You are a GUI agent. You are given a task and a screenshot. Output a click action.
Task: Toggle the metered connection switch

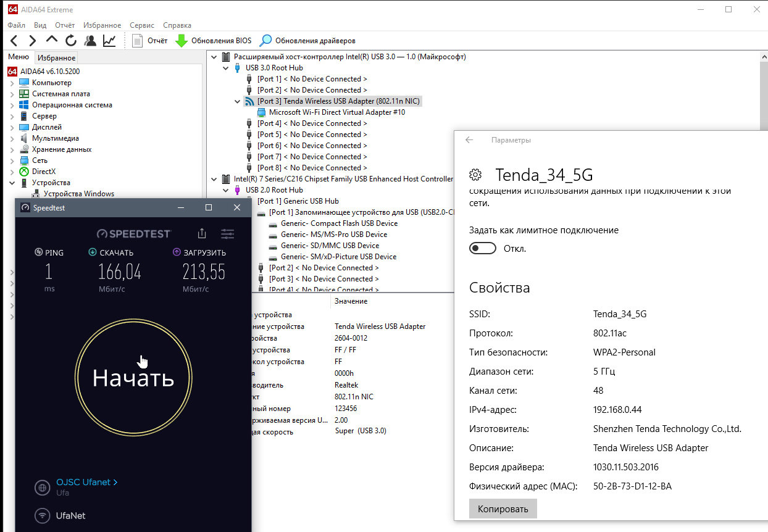coord(482,248)
